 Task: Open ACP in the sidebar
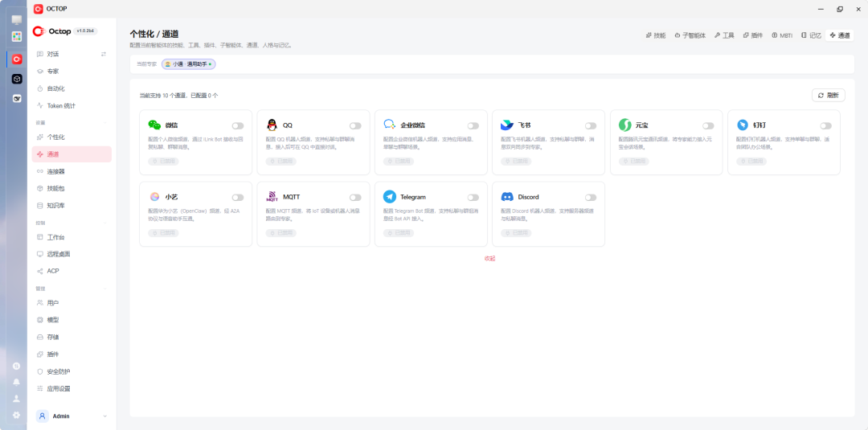[x=72, y=271]
